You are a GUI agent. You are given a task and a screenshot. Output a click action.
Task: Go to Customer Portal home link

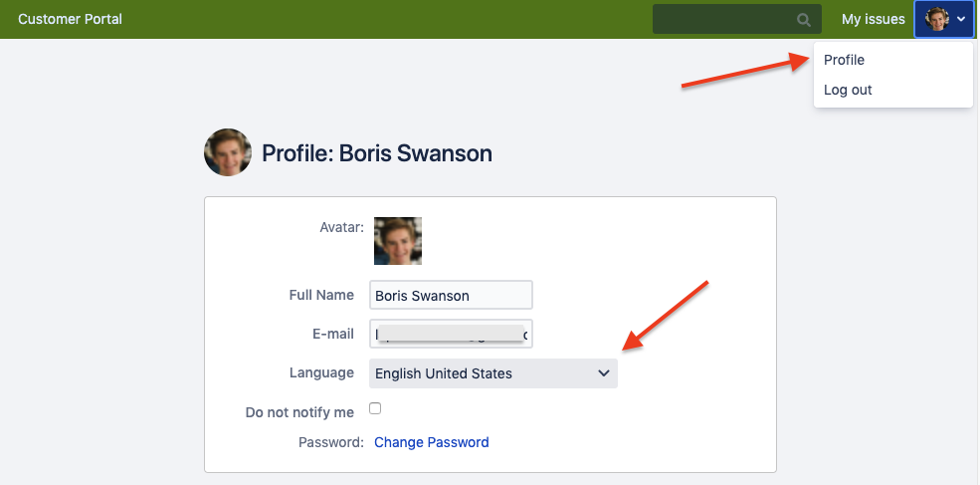[x=70, y=19]
